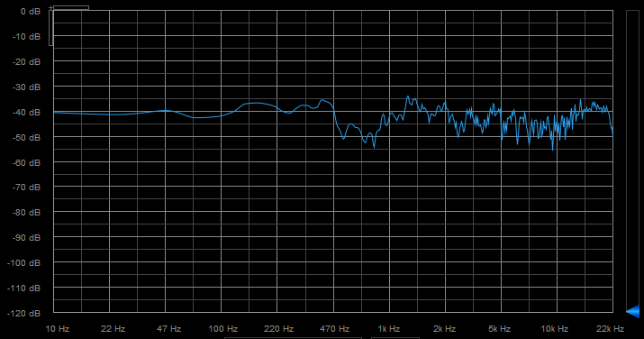Click the vertical level slider track on the right
The height and width of the screenshot is (339, 644).
[632, 160]
